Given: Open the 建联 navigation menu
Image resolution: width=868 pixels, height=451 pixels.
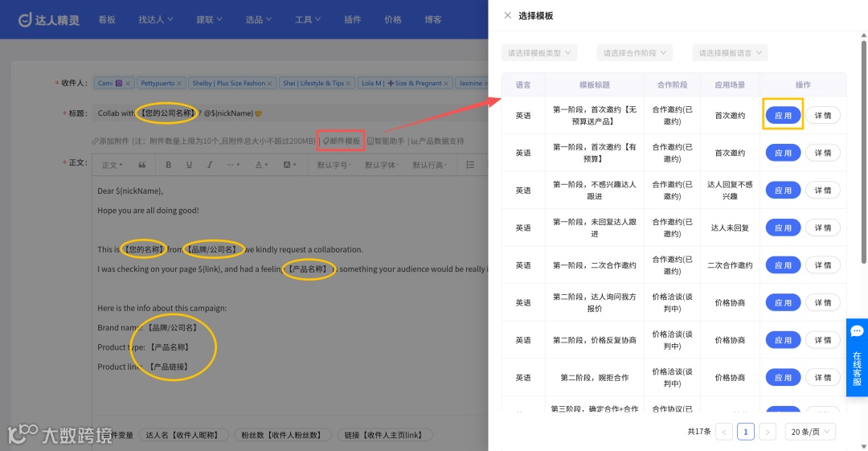Looking at the screenshot, I should pyautogui.click(x=209, y=19).
